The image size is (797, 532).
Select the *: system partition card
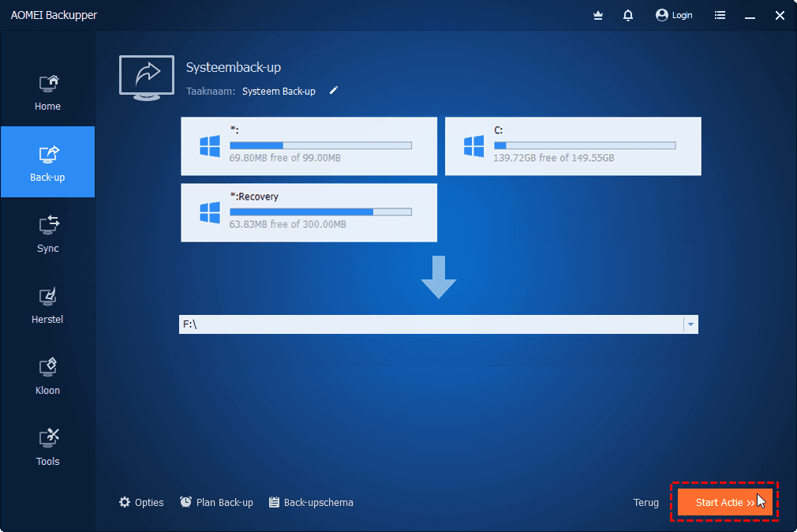pyautogui.click(x=309, y=146)
